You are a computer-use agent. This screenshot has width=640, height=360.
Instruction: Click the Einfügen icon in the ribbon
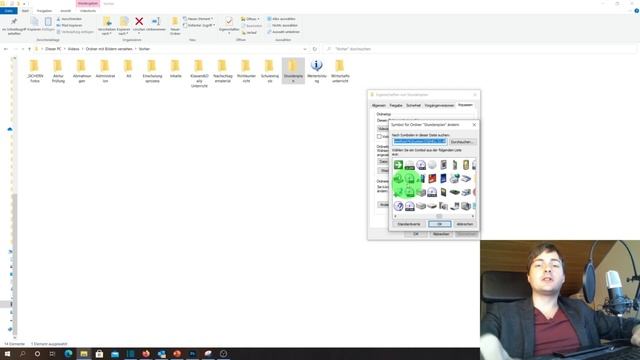48,22
